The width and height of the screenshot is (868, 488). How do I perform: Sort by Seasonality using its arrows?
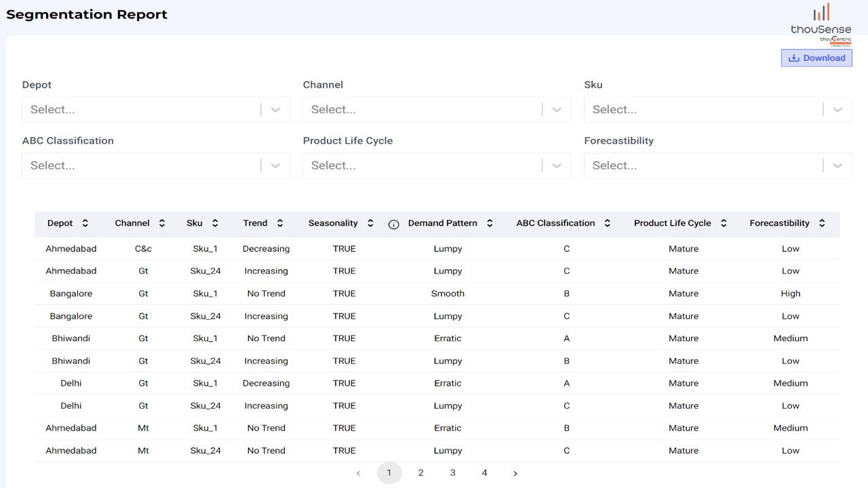pyautogui.click(x=370, y=223)
